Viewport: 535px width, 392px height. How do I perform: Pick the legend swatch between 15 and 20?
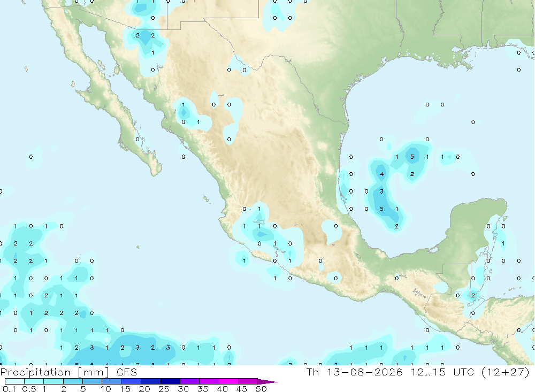[132, 381]
